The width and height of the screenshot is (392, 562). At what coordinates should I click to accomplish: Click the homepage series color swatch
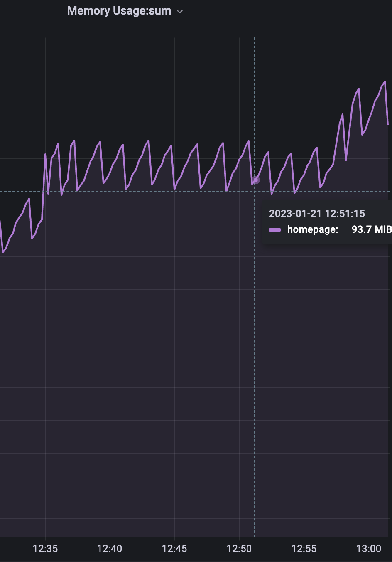pyautogui.click(x=276, y=229)
